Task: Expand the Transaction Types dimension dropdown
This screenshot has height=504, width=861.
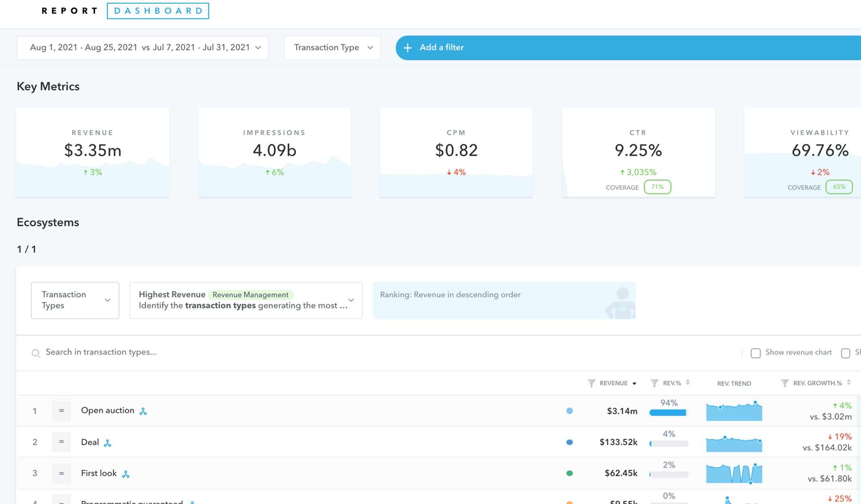Action: (x=75, y=300)
